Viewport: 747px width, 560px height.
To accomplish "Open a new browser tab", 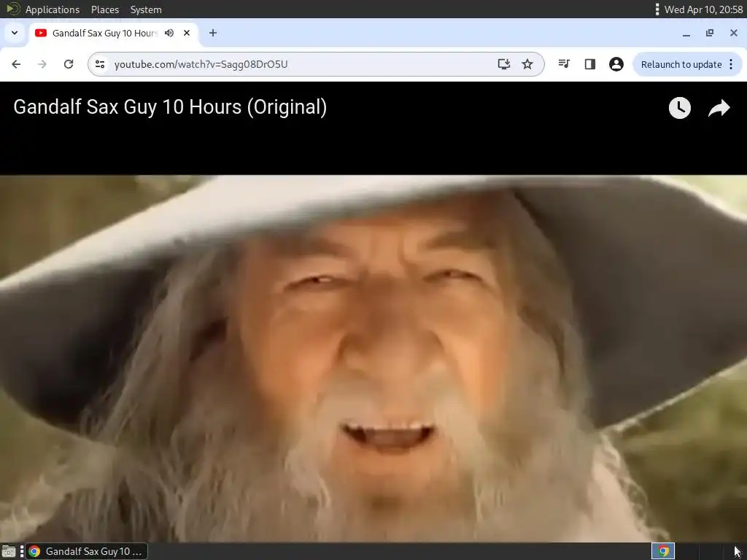I will [x=213, y=33].
